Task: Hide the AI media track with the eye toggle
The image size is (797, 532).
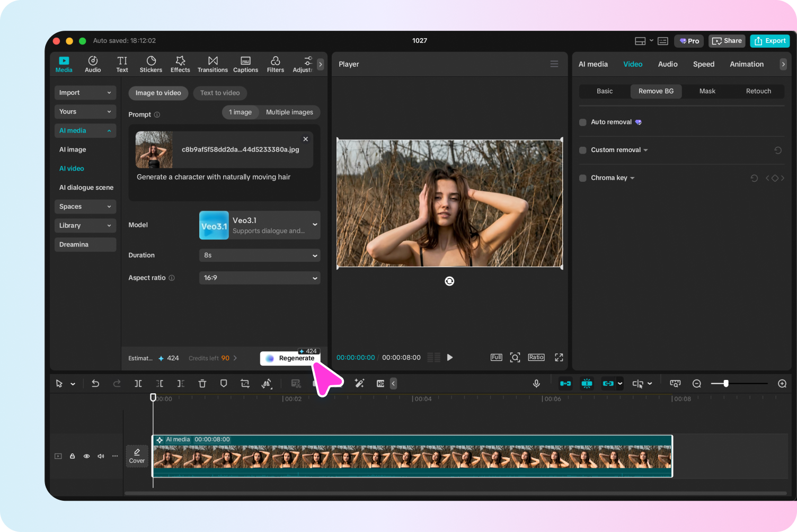Action: click(x=86, y=456)
